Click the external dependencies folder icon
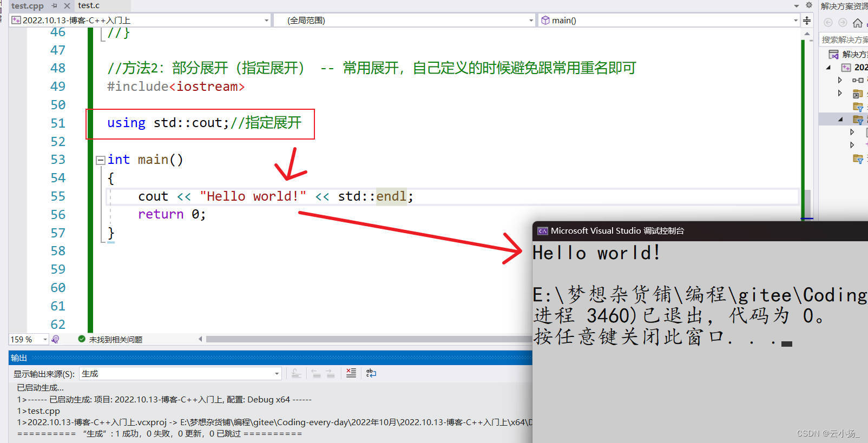 pos(858,94)
